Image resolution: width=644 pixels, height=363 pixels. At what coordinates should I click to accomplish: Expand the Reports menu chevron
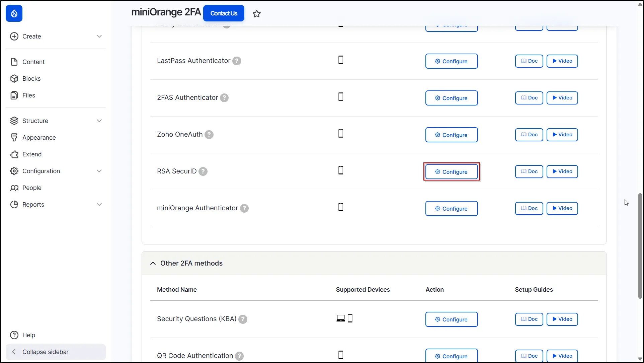(99, 204)
